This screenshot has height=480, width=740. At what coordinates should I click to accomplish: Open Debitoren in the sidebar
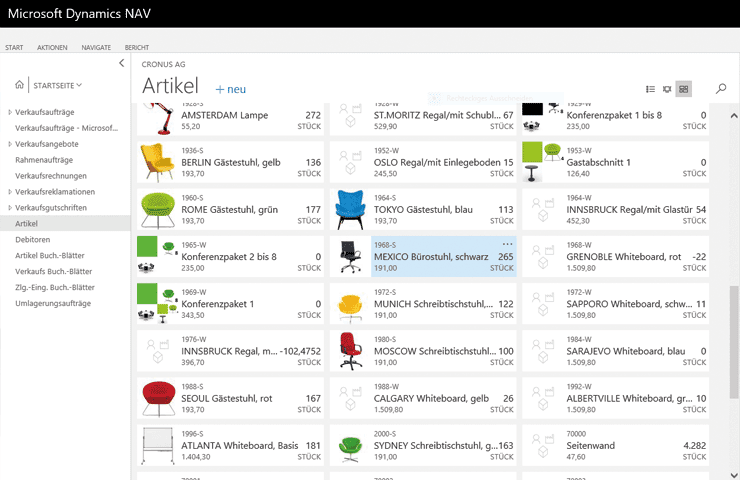[x=33, y=239]
